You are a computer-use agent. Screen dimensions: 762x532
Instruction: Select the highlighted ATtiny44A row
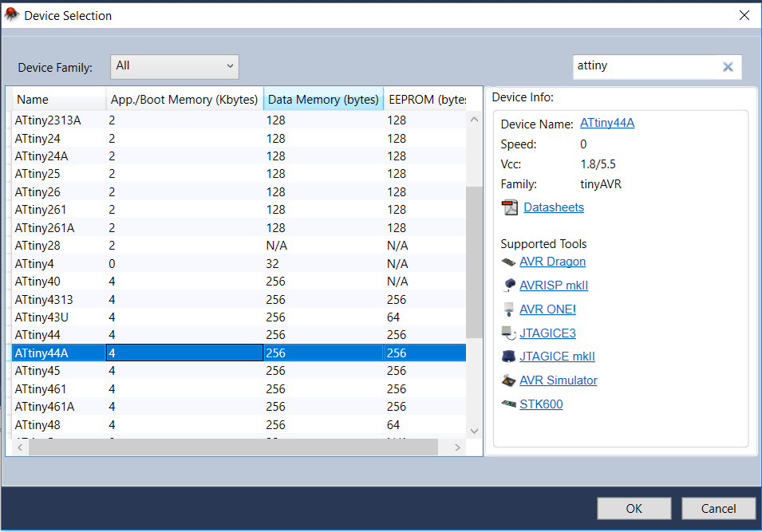click(238, 353)
